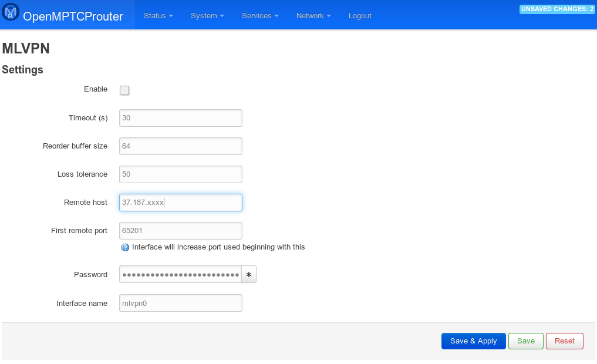This screenshot has height=364, width=597.
Task: Select the Loss tolerance input field
Action: pos(181,174)
